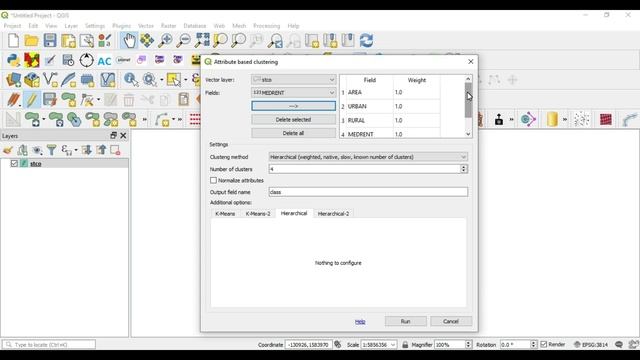
Task: Select the stco layer in Layers panel
Action: (36, 163)
